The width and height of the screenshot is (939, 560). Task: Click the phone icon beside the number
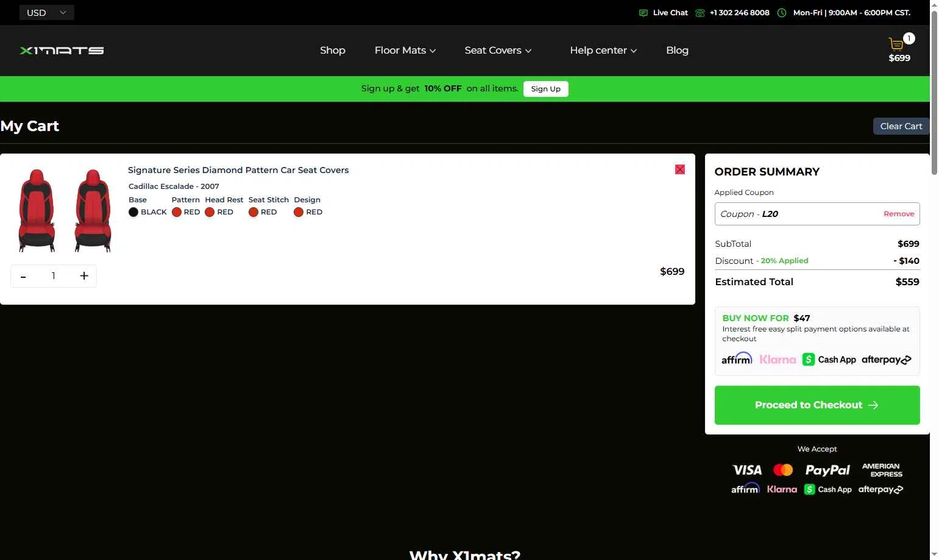(x=700, y=13)
